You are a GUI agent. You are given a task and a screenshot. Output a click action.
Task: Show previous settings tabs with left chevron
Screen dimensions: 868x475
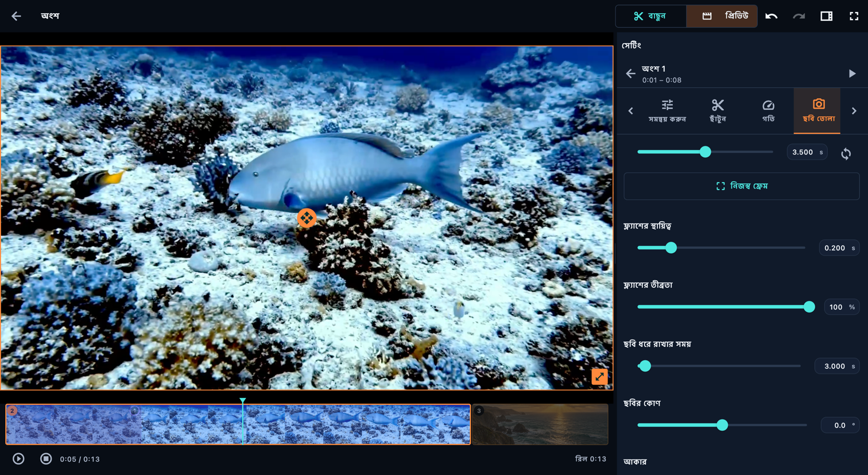pos(631,111)
